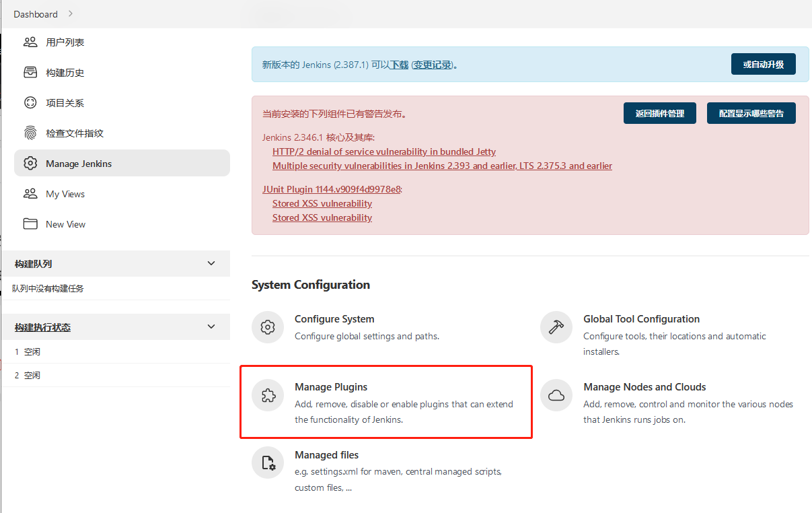Open 构建历史 in the sidebar
The height and width of the screenshot is (513, 812).
click(x=122, y=73)
